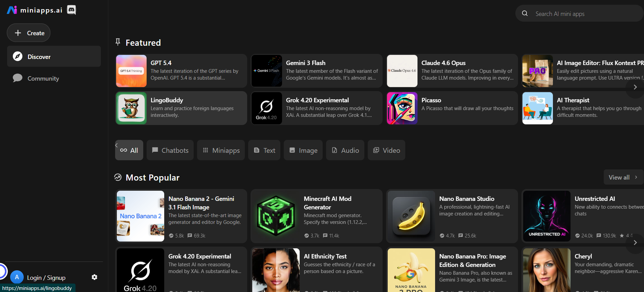Click the user avatar 'A' icon
Viewport: 644px width, 292px height.
tap(17, 277)
